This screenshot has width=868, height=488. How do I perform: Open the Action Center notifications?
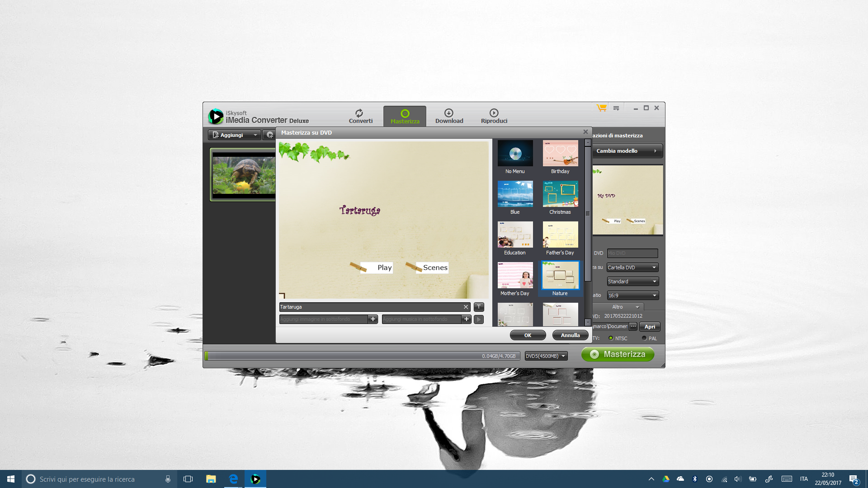coord(854,479)
